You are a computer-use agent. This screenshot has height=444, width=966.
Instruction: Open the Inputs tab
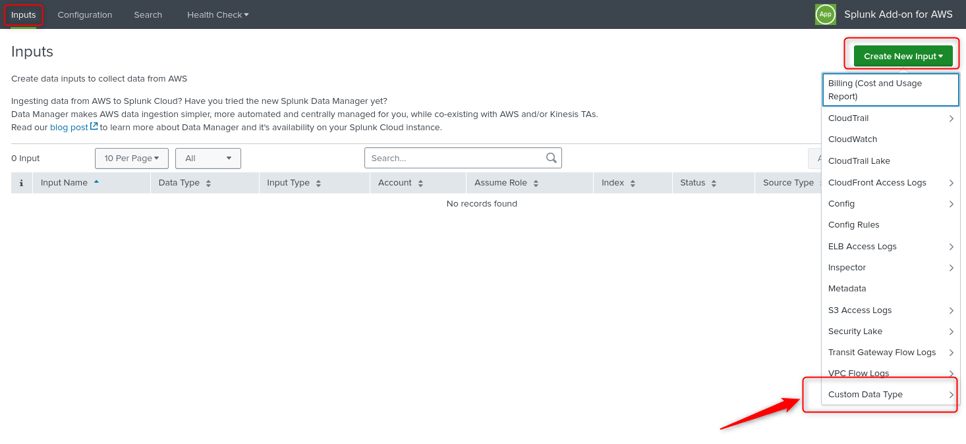click(23, 15)
